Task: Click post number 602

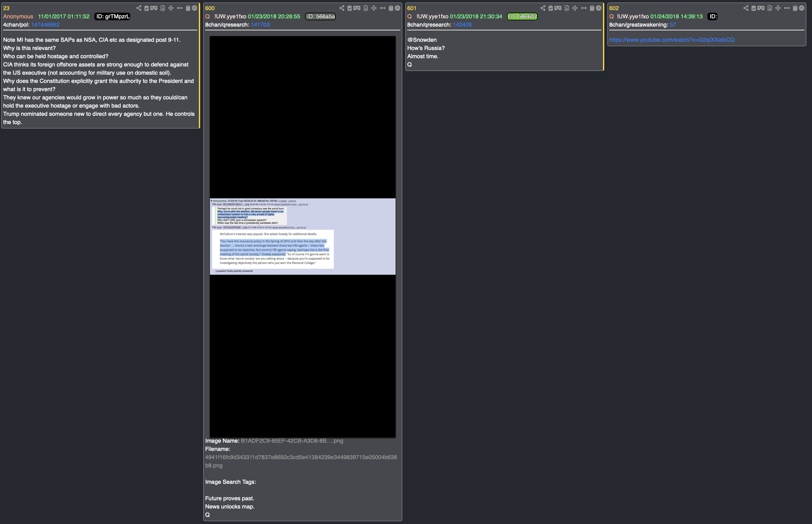Action: pos(614,8)
